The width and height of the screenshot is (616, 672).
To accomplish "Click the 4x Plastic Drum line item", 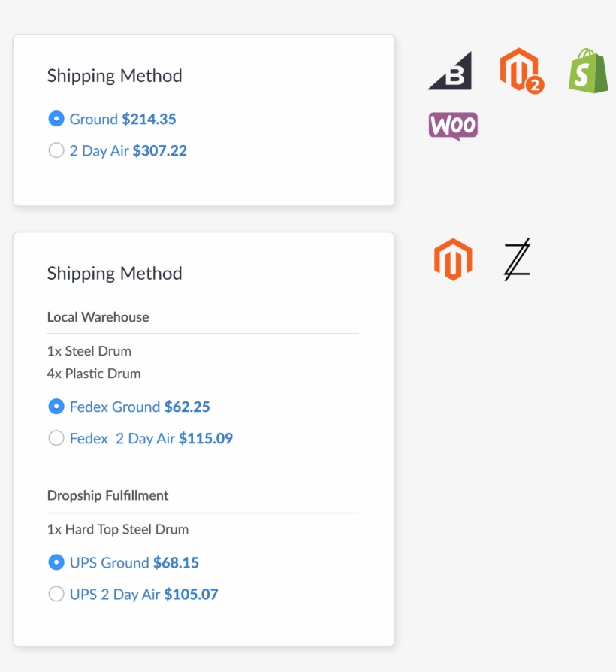I will coord(92,374).
